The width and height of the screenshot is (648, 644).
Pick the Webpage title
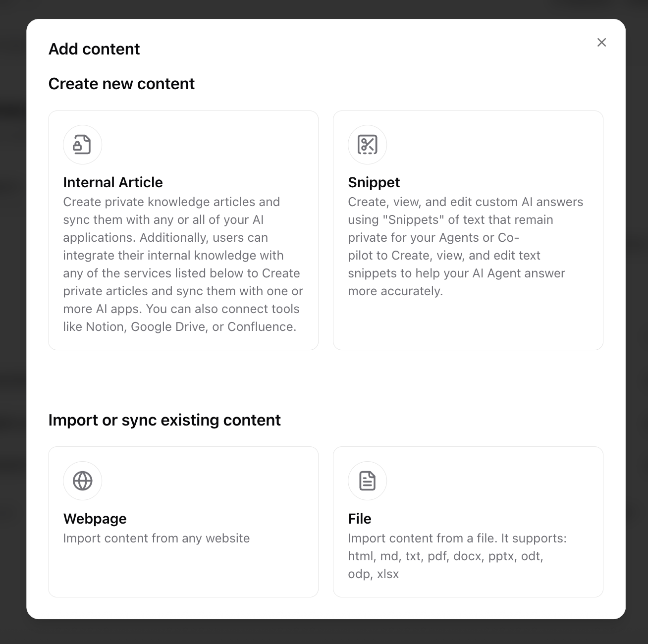95,519
